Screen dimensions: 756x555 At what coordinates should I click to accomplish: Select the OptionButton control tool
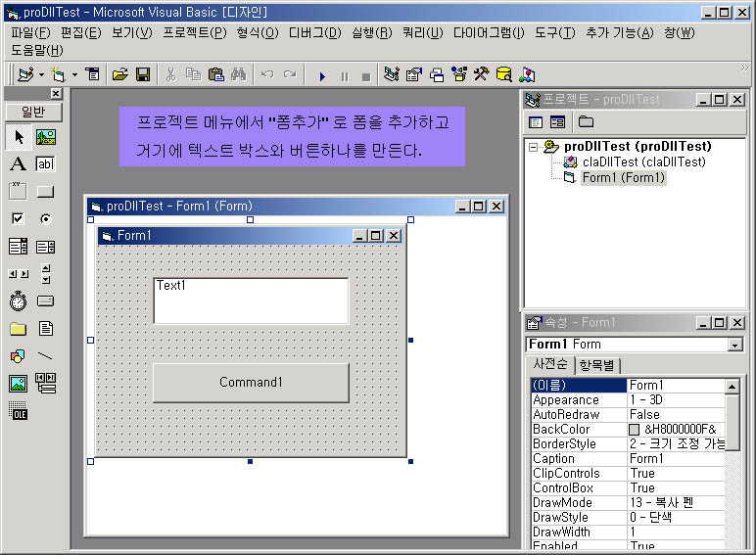click(x=46, y=218)
